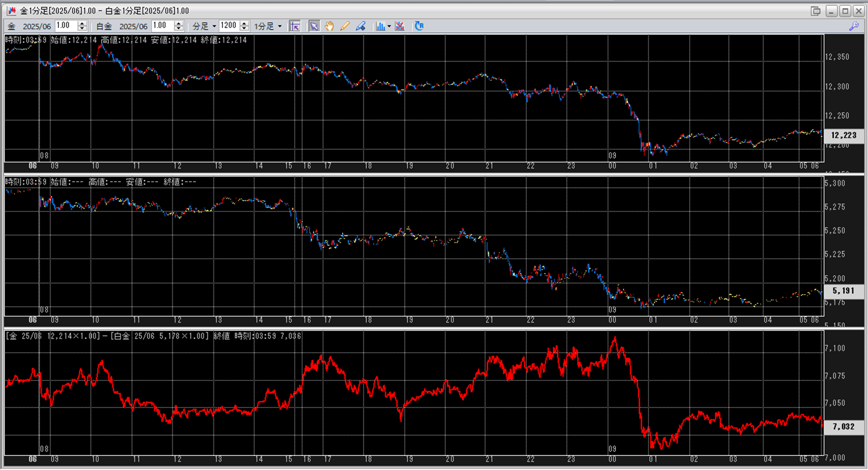Open the wrench settings icon
868x470 pixels.
coord(854,26)
